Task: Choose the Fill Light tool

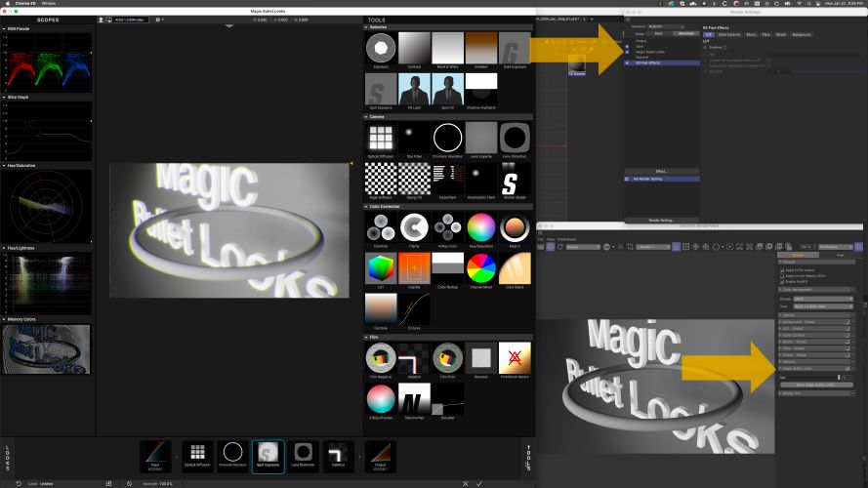Action: click(x=414, y=89)
